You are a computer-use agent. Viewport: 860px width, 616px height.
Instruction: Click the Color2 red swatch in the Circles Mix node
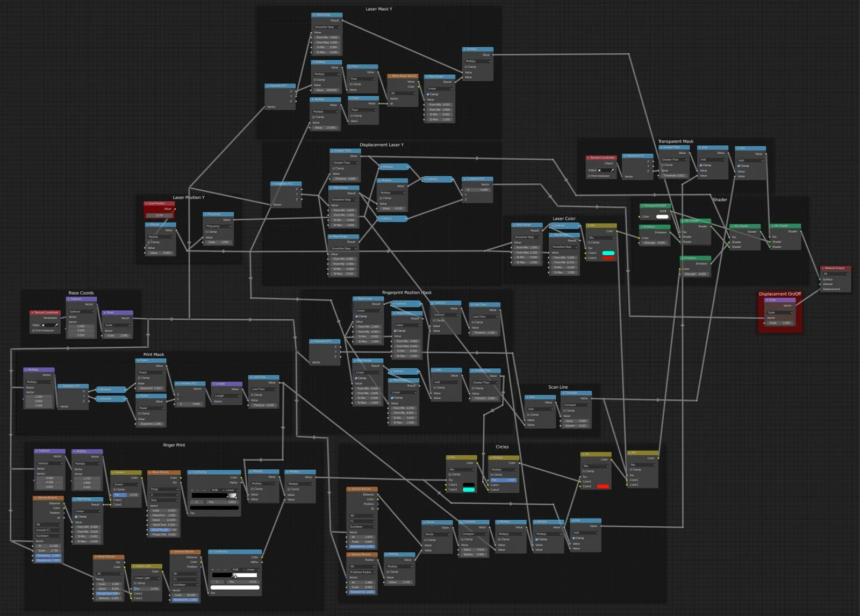(603, 486)
